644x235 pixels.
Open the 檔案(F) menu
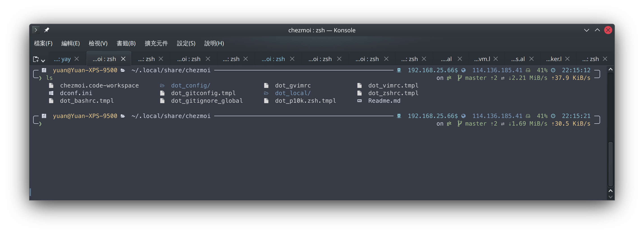(43, 44)
